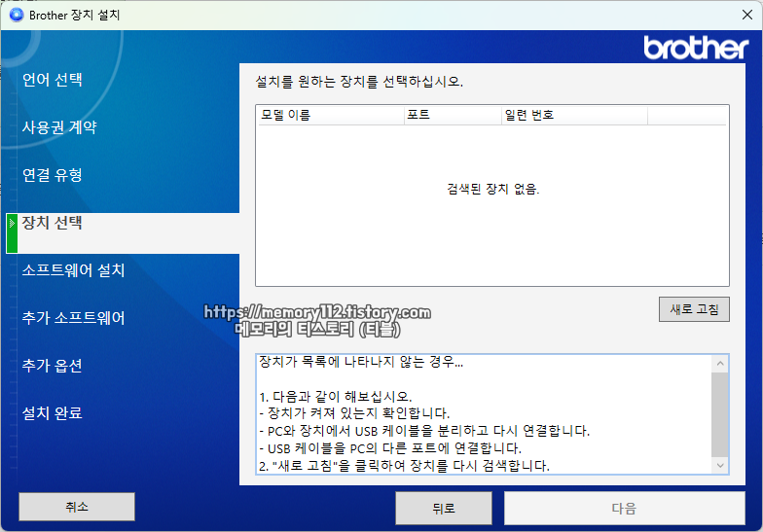Close the Brother 장치 설치 window
Viewport: 763px width, 532px height.
pos(747,16)
